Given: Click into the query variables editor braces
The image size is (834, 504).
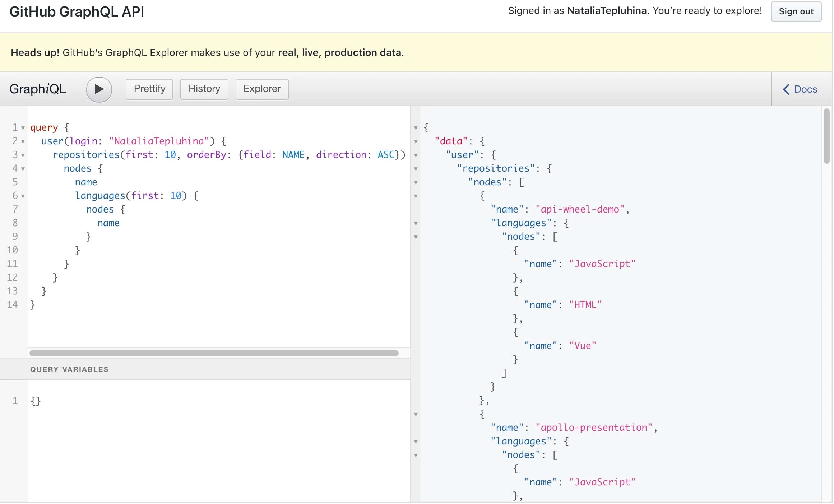Looking at the screenshot, I should point(36,401).
